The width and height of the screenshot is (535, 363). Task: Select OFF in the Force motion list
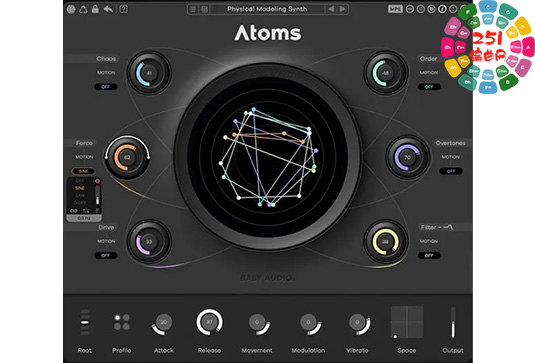point(80,180)
